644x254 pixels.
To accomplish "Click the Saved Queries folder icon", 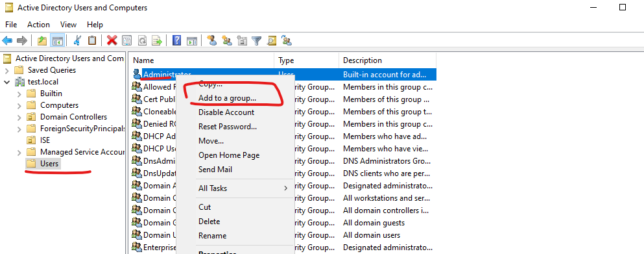I will pyautogui.click(x=19, y=70).
